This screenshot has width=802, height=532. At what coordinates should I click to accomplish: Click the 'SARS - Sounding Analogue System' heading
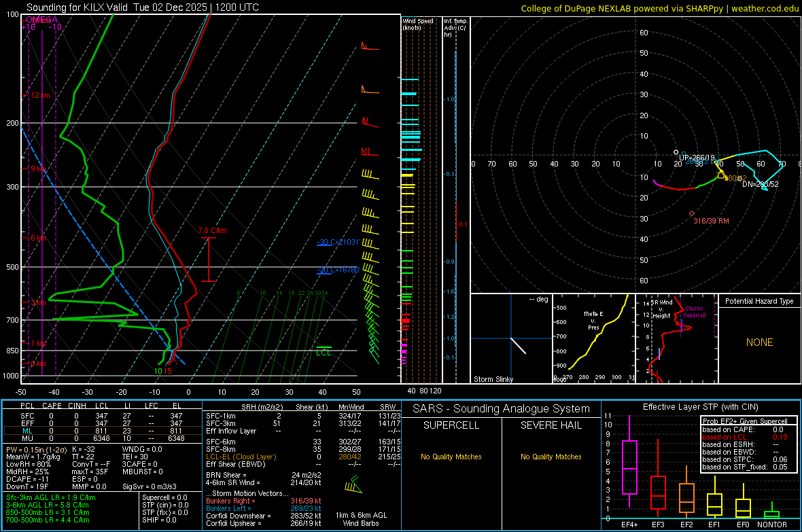(x=501, y=408)
